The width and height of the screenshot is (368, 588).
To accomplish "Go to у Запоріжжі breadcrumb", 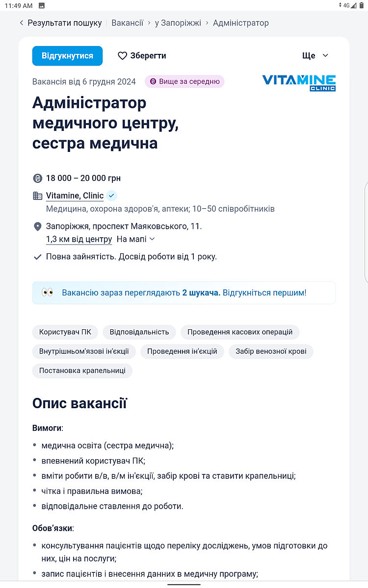I will [178, 23].
